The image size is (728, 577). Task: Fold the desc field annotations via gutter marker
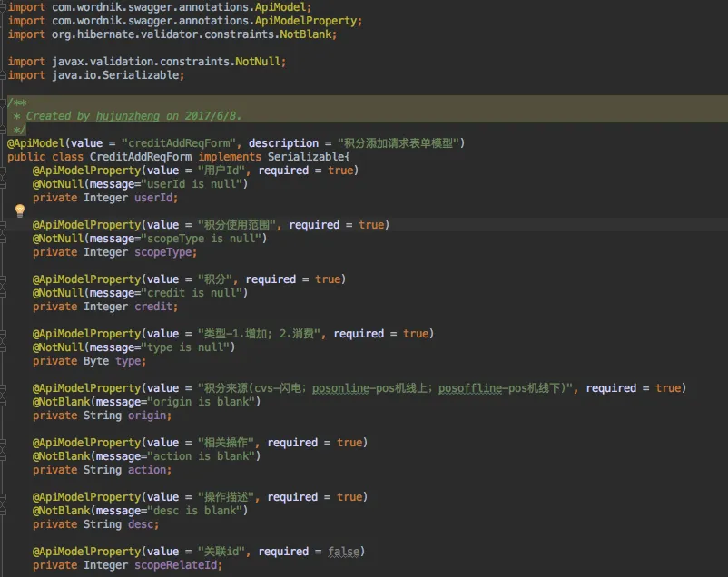coord(4,497)
